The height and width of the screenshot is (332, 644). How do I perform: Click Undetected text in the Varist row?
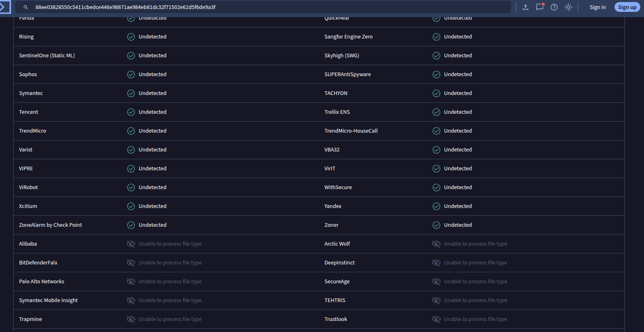(152, 150)
